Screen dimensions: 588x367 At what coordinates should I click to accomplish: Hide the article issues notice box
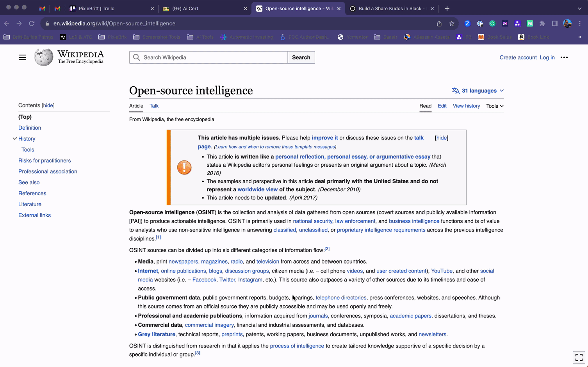coord(442,138)
